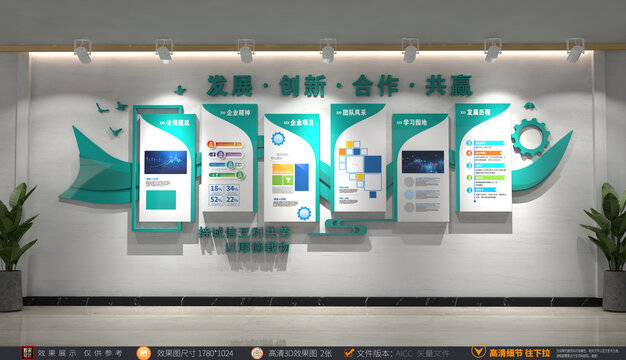626x360 pixels.
Task: Click the photo grid in 团队风采 panel
Action: [360, 168]
